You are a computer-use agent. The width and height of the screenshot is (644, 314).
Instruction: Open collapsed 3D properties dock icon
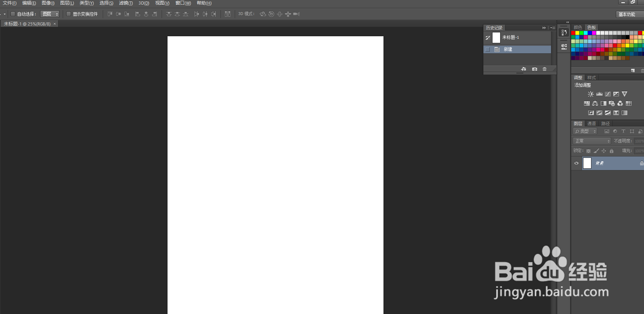click(564, 46)
